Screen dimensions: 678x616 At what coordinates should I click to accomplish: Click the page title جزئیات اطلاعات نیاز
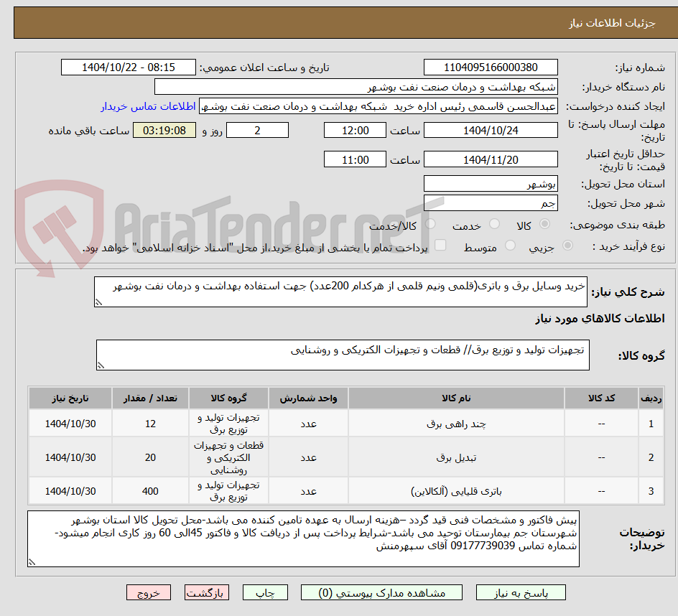coord(612,23)
